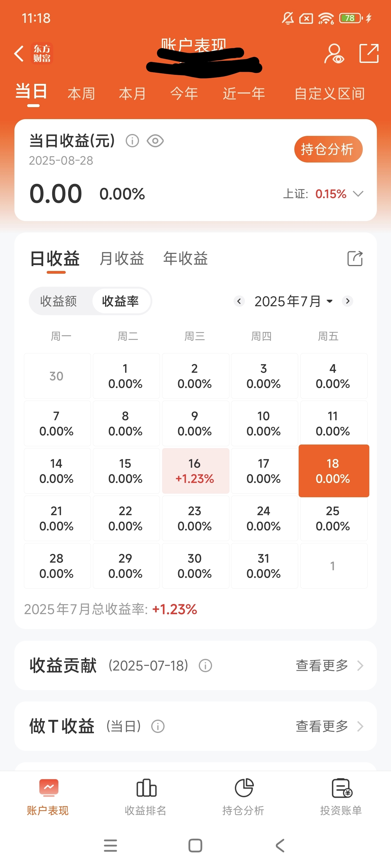Screen dimensions: 391x868
Task: Go to next month arrow
Action: (348, 301)
